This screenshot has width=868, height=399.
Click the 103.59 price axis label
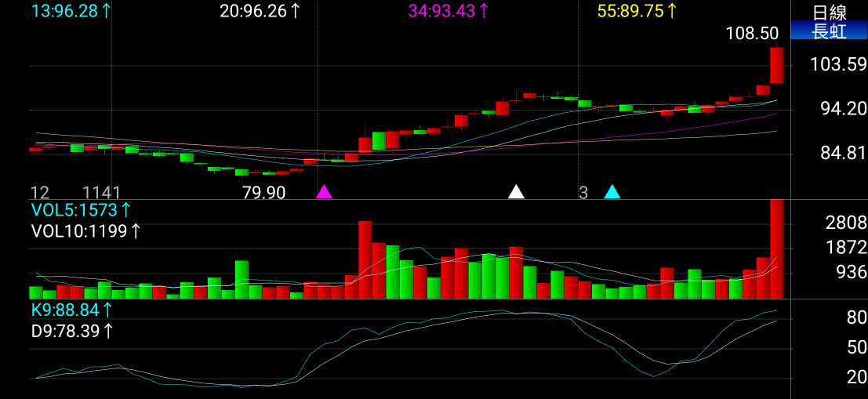839,65
